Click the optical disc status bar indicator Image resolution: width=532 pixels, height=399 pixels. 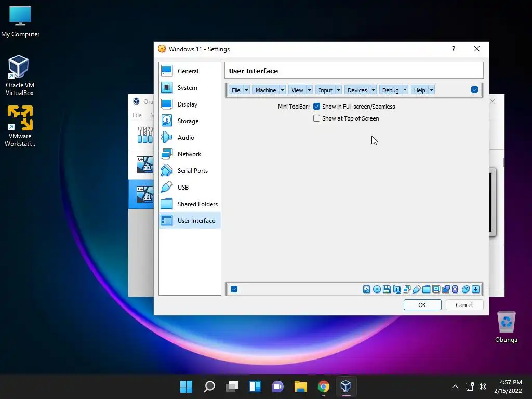point(377,289)
